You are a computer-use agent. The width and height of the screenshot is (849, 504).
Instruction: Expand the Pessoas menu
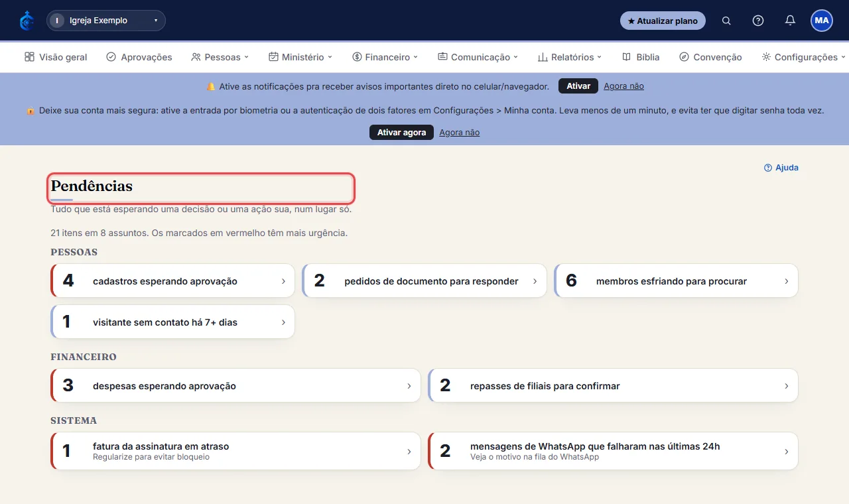coord(220,57)
